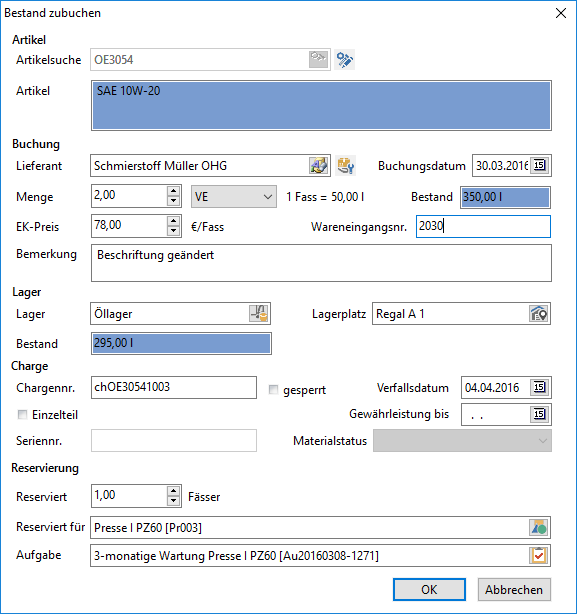Image resolution: width=577 pixels, height=614 pixels.
Task: Enable the Einzelteil checkbox
Action: (x=22, y=414)
